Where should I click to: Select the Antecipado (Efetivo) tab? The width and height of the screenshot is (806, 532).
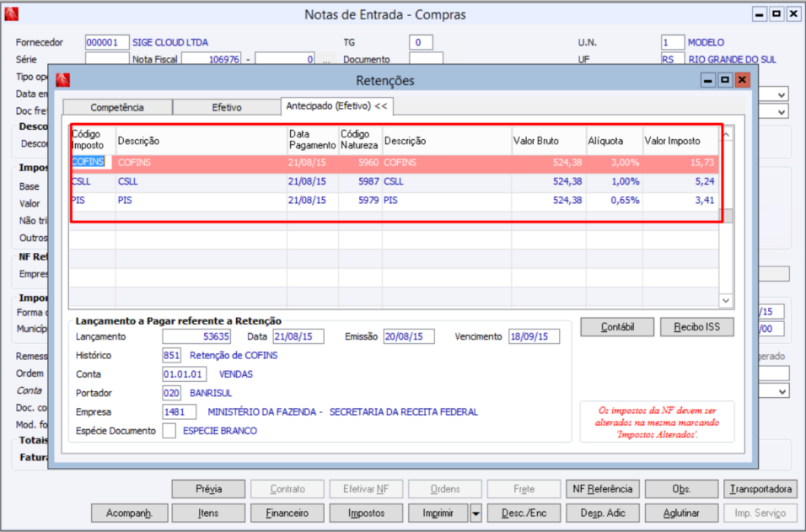click(336, 106)
